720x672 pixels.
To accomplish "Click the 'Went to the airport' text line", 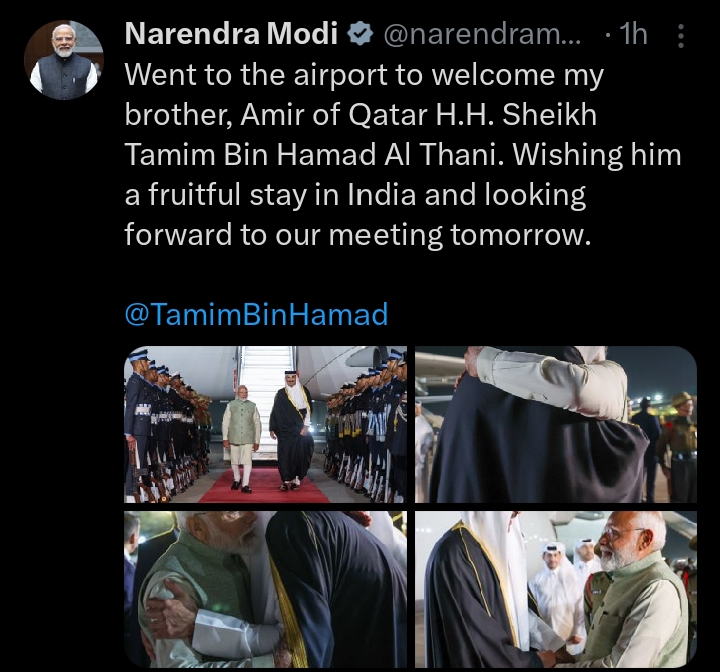I will [364, 75].
